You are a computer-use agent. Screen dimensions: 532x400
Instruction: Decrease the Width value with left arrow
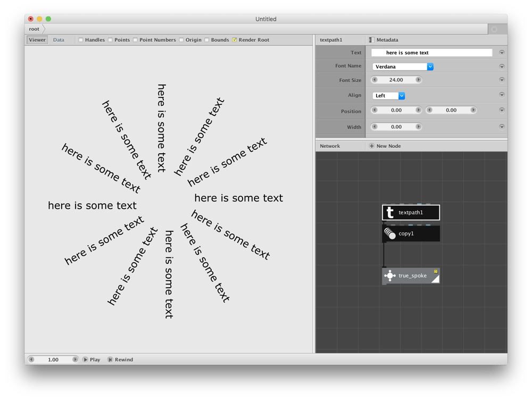click(375, 127)
